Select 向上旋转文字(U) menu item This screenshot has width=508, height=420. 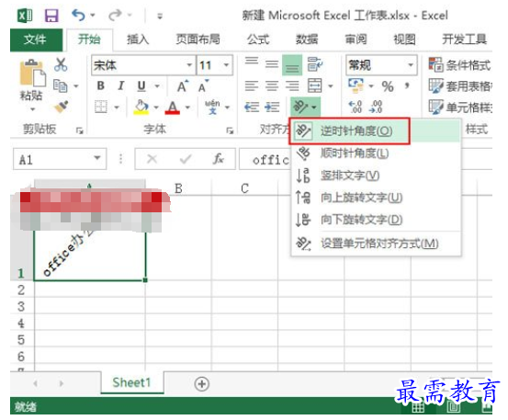click(376, 198)
